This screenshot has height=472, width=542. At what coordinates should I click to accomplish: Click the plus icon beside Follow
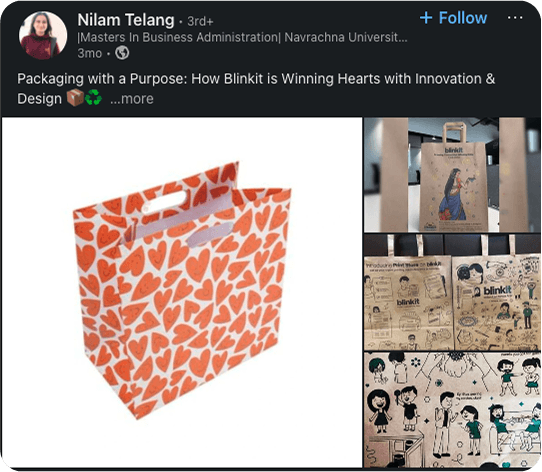tap(426, 18)
